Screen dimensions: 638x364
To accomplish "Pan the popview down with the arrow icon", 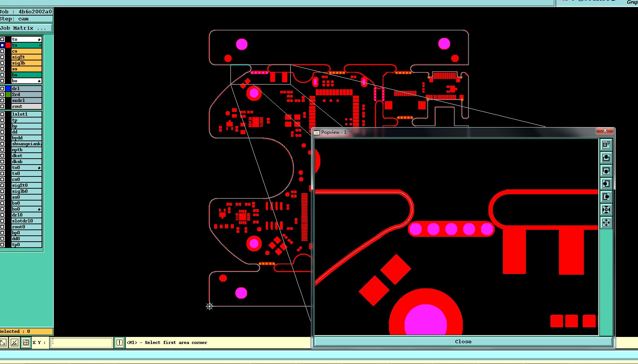I will (x=606, y=171).
